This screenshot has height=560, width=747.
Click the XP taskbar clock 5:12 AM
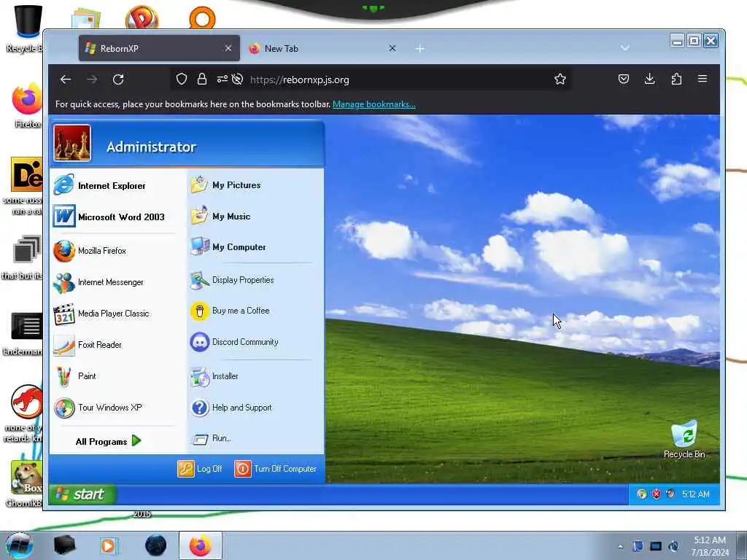click(695, 494)
